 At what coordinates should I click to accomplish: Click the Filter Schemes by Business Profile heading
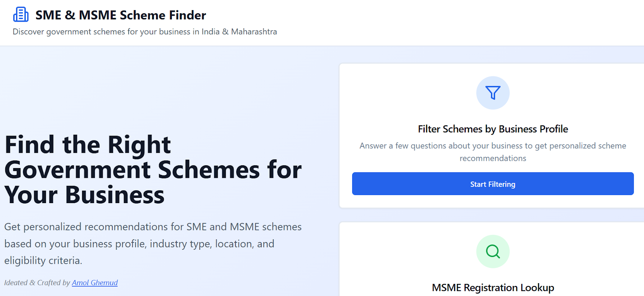point(493,129)
